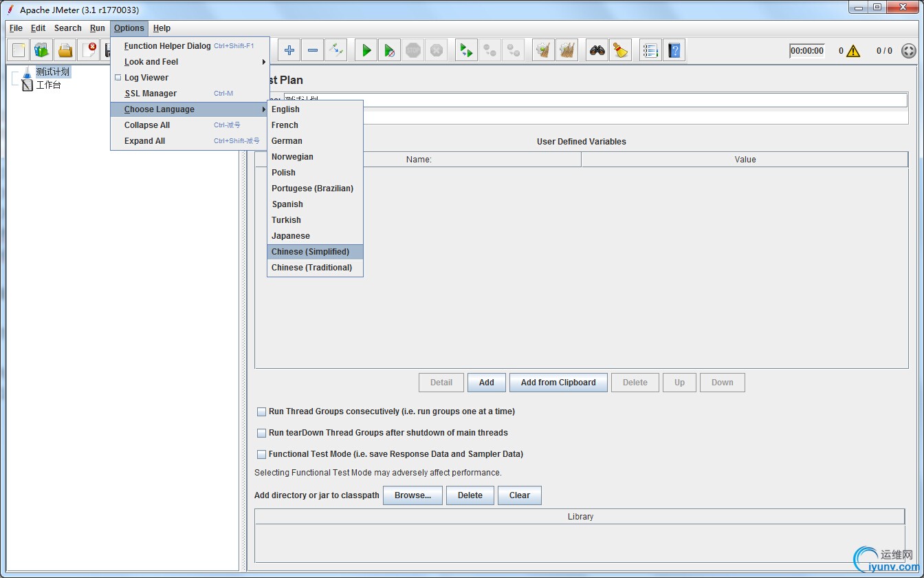Click the Clear All double-broom icon
924x578 pixels.
coord(567,50)
